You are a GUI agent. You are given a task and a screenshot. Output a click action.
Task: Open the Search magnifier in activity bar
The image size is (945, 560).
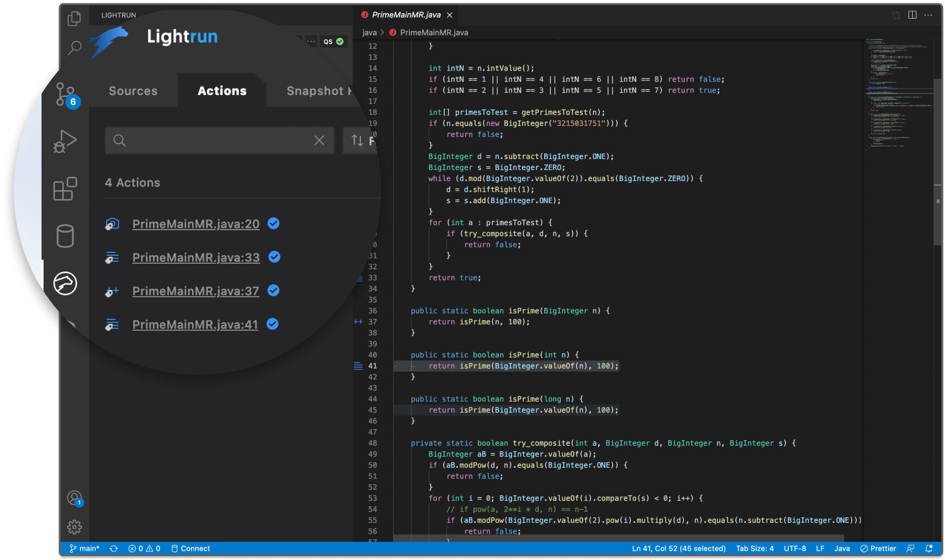(74, 47)
